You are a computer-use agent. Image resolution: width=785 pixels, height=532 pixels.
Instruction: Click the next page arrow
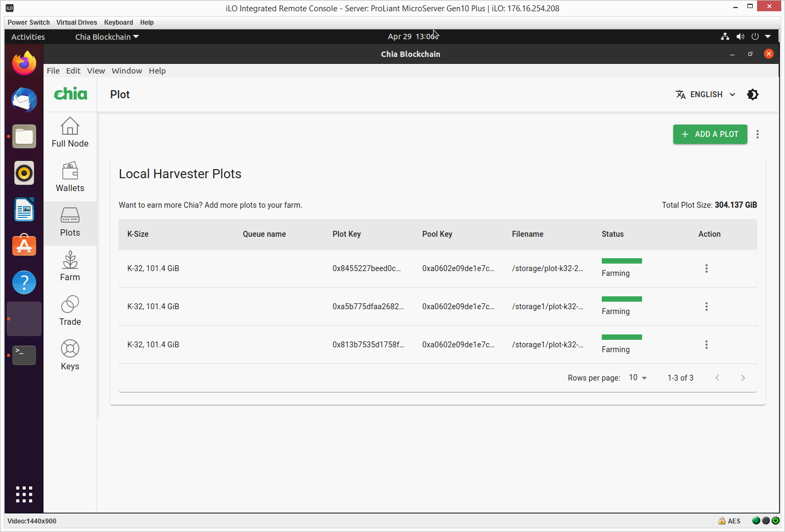pos(743,377)
